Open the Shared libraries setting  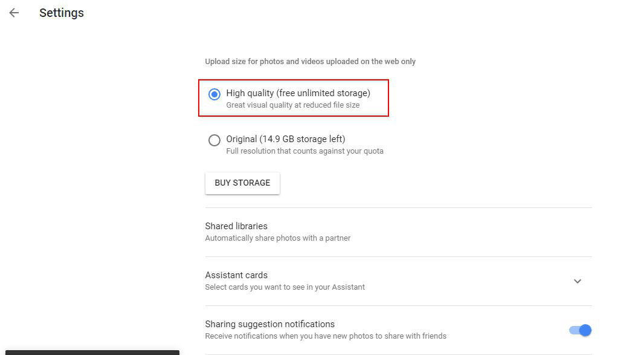pyautogui.click(x=236, y=226)
